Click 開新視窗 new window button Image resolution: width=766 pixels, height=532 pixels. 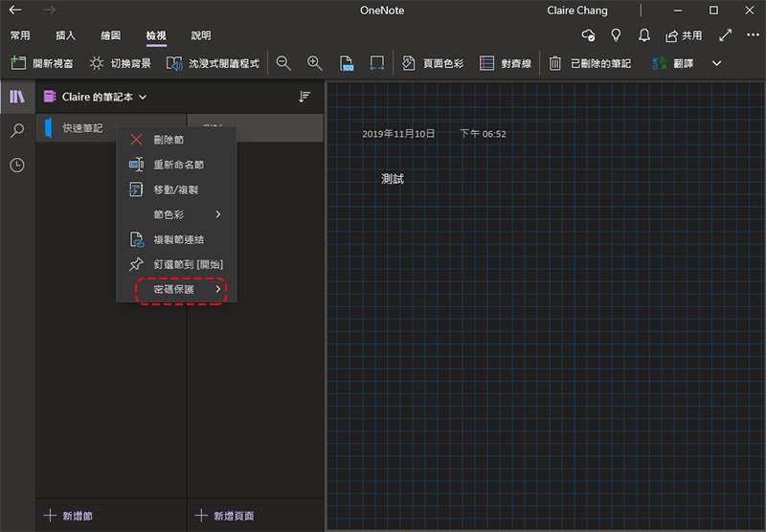(x=42, y=63)
